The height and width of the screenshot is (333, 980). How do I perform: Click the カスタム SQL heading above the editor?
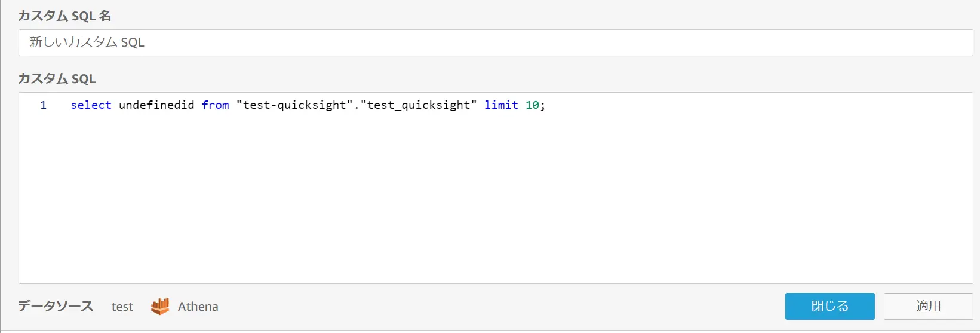click(x=57, y=78)
